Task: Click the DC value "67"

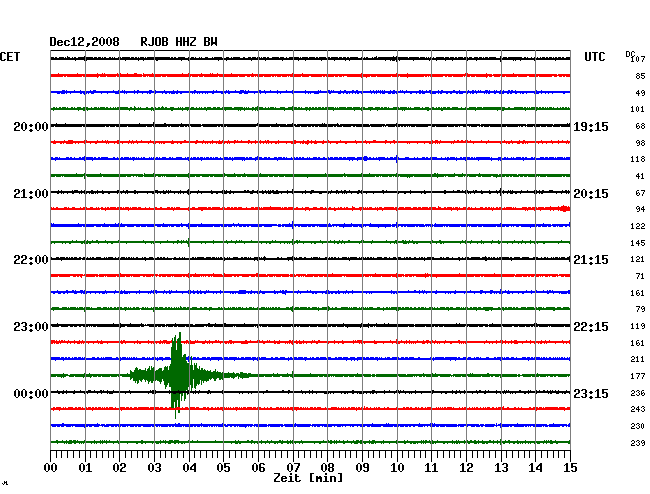Action: tap(640, 193)
